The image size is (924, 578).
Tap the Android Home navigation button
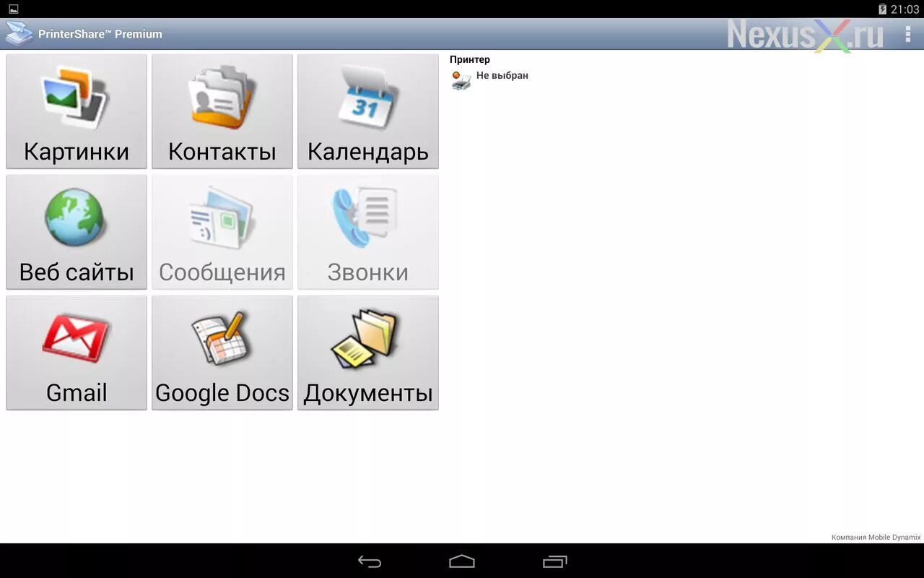[x=462, y=561]
